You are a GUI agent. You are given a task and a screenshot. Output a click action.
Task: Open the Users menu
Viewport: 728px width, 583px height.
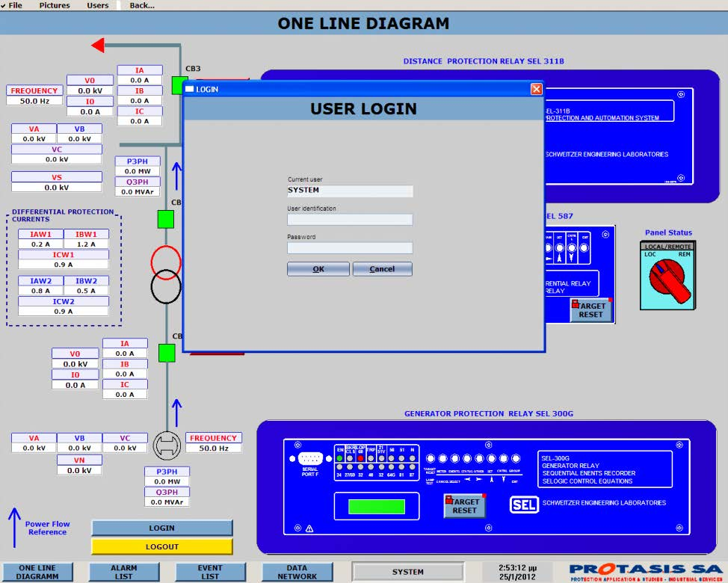point(97,5)
